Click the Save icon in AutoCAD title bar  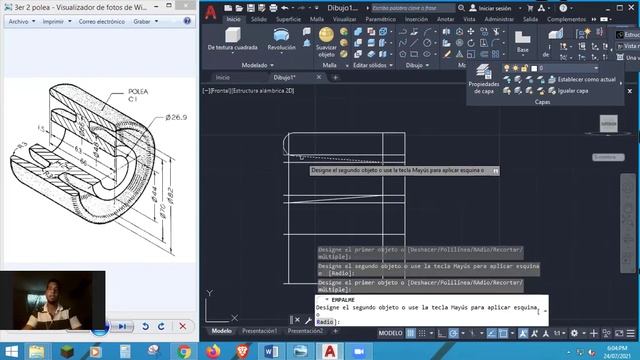[x=251, y=8]
